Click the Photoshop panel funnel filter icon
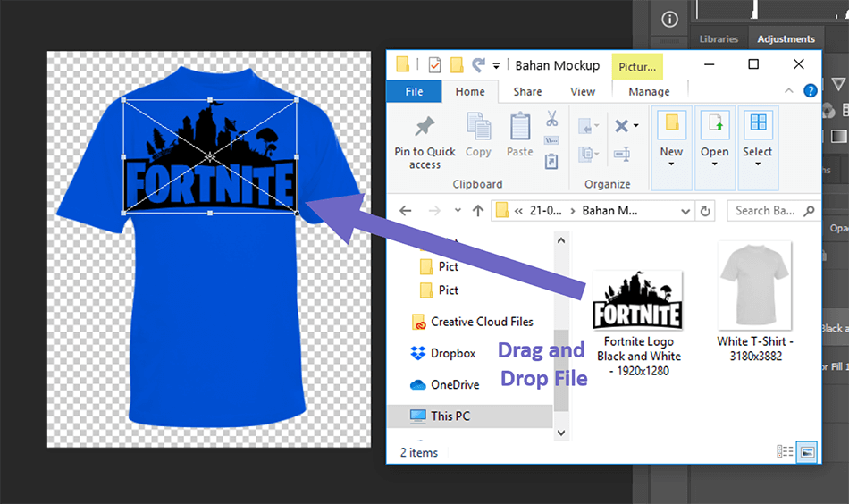The height and width of the screenshot is (504, 849). point(838,84)
